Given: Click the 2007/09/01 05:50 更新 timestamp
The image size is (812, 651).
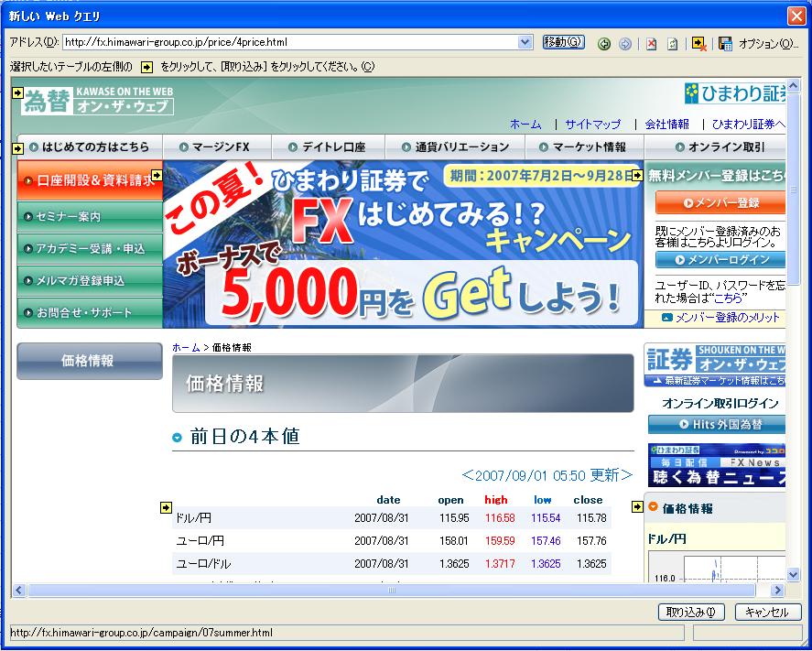Looking at the screenshot, I should click(547, 475).
